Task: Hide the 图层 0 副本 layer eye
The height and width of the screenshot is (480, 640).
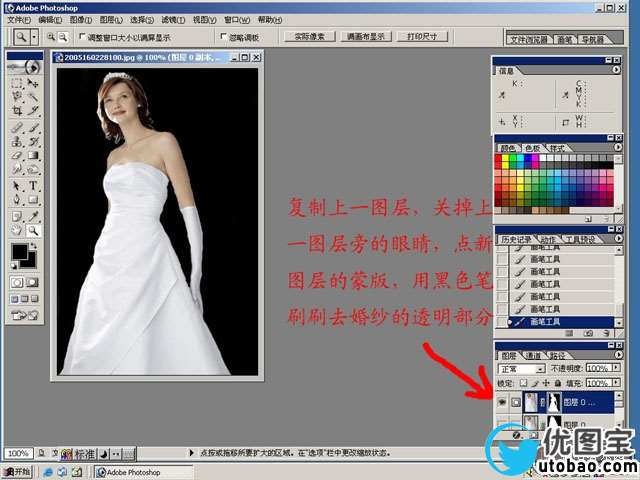Action: 502,402
